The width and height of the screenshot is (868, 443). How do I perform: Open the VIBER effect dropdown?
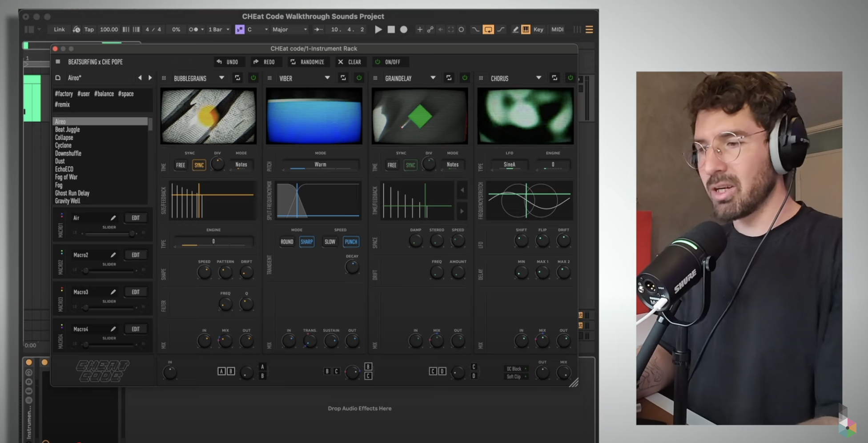[327, 78]
